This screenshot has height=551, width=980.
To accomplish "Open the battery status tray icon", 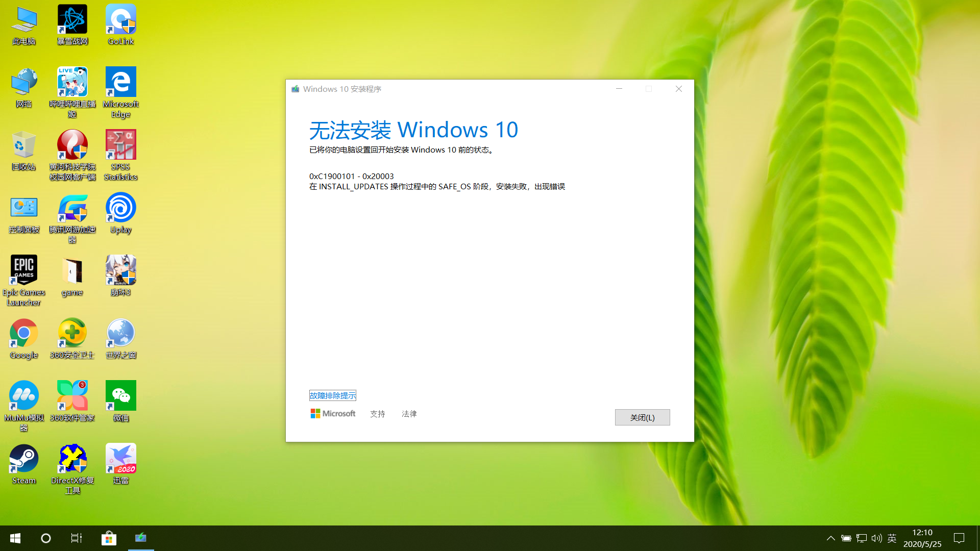I will pos(846,538).
